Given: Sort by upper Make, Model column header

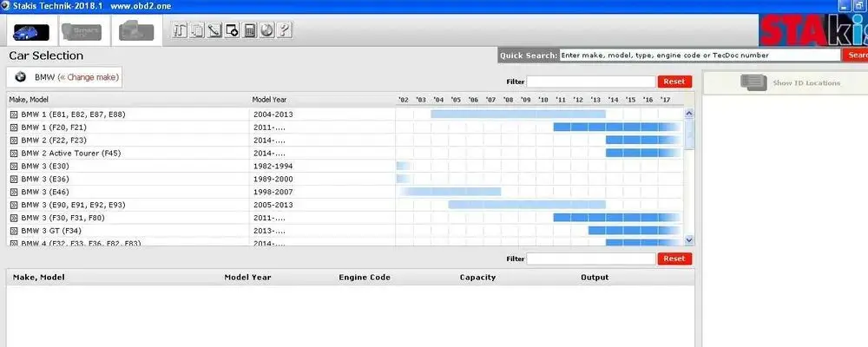Looking at the screenshot, I should 29,100.
